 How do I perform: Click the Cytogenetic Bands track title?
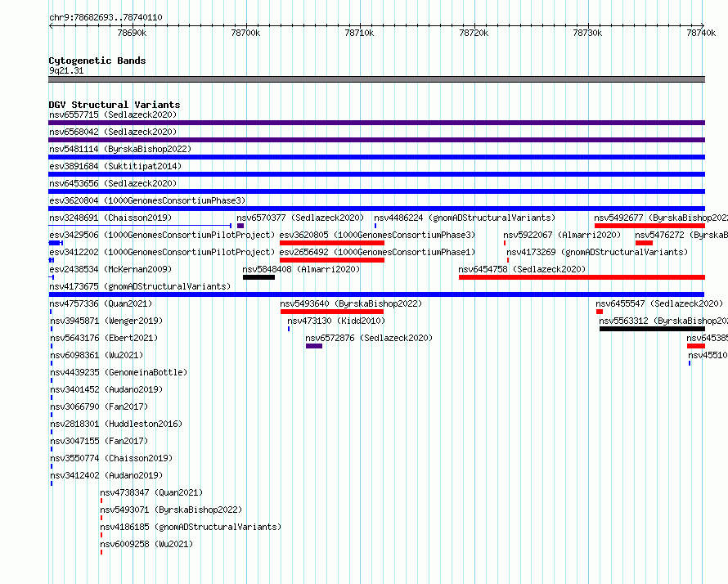click(x=97, y=61)
